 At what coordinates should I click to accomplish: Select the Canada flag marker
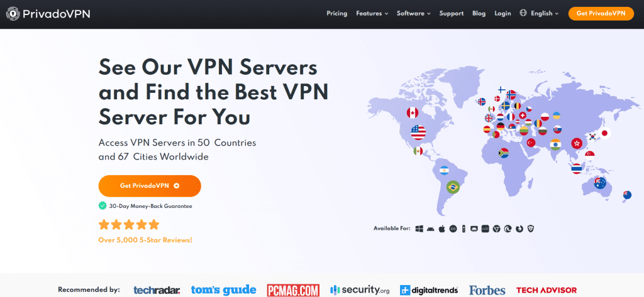413,112
